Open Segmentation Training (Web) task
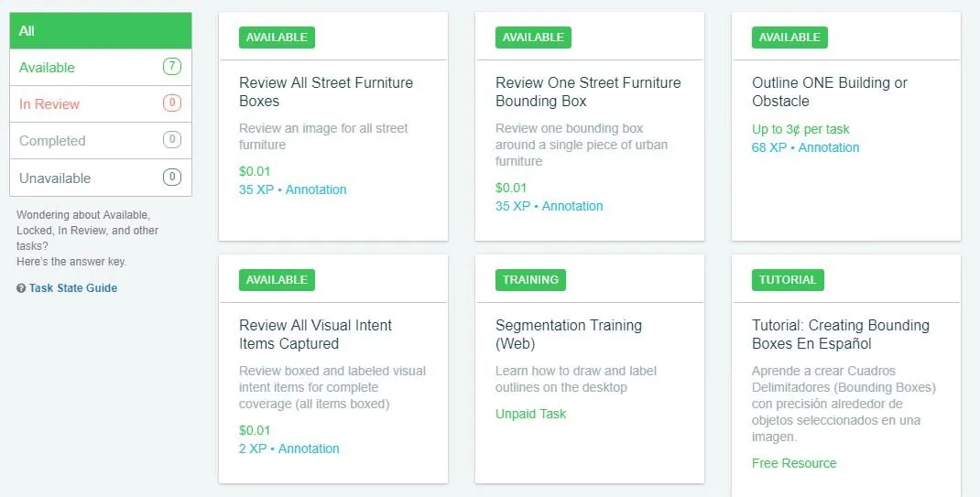The height and width of the screenshot is (497, 980). (x=568, y=334)
